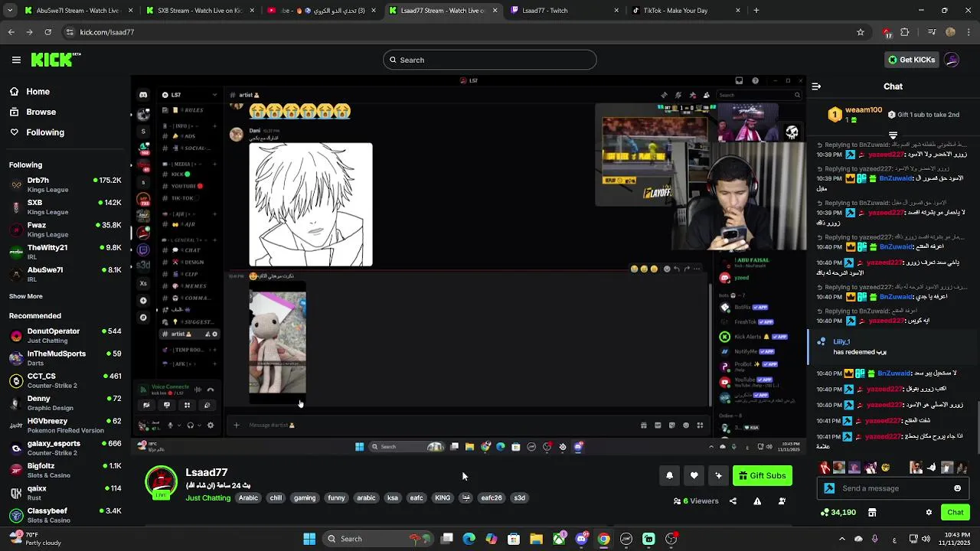Image resolution: width=980 pixels, height=551 pixels.
Task: Switch to SXB Stream browser tab
Action: 200,11
